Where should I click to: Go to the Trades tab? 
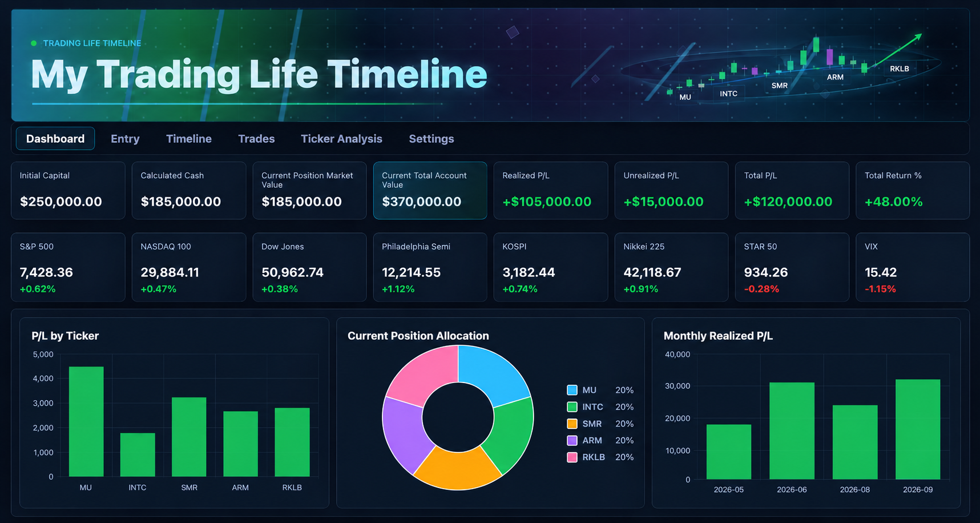256,139
